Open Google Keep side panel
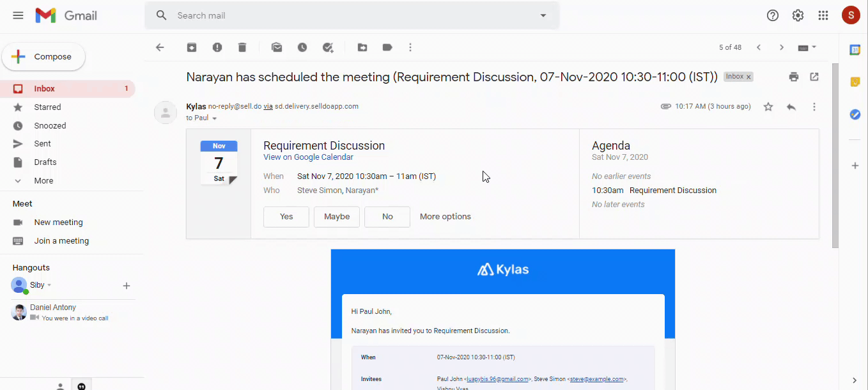 coord(855,82)
